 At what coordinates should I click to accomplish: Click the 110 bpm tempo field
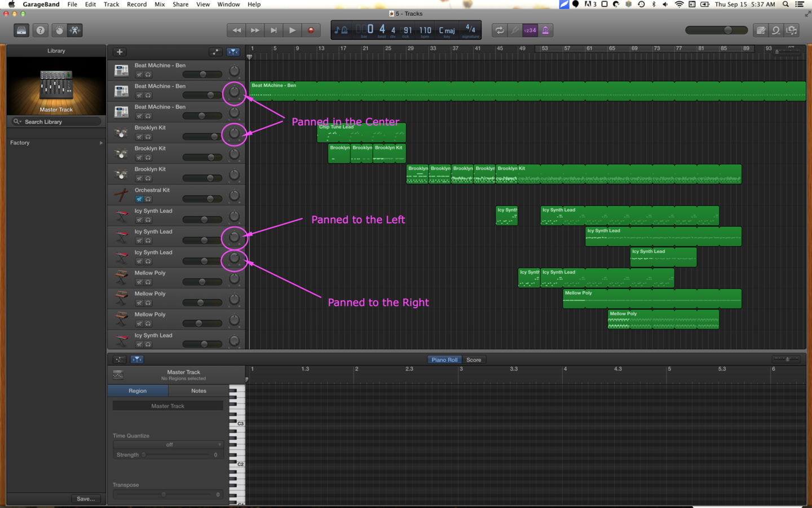pyautogui.click(x=425, y=30)
